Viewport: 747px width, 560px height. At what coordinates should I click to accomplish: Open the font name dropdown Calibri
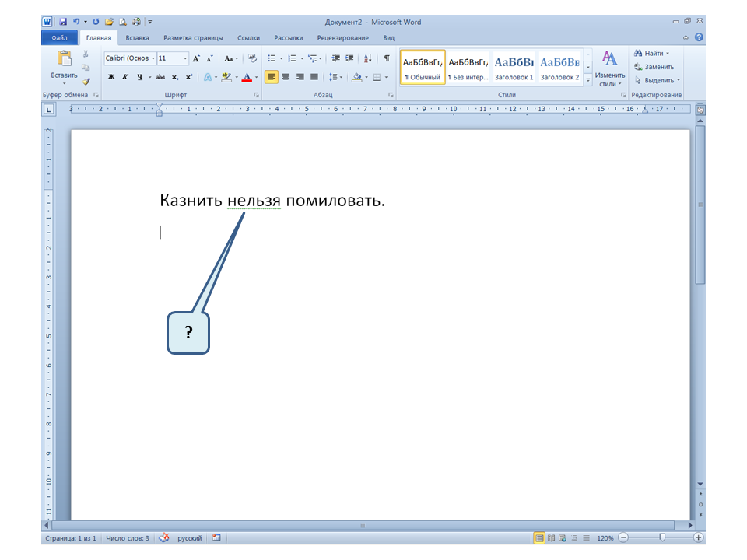[129, 58]
